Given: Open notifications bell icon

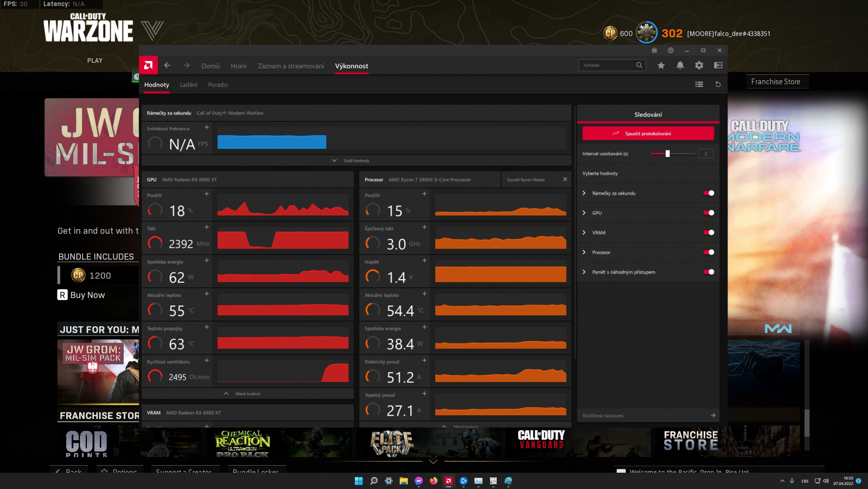Looking at the screenshot, I should tap(680, 66).
